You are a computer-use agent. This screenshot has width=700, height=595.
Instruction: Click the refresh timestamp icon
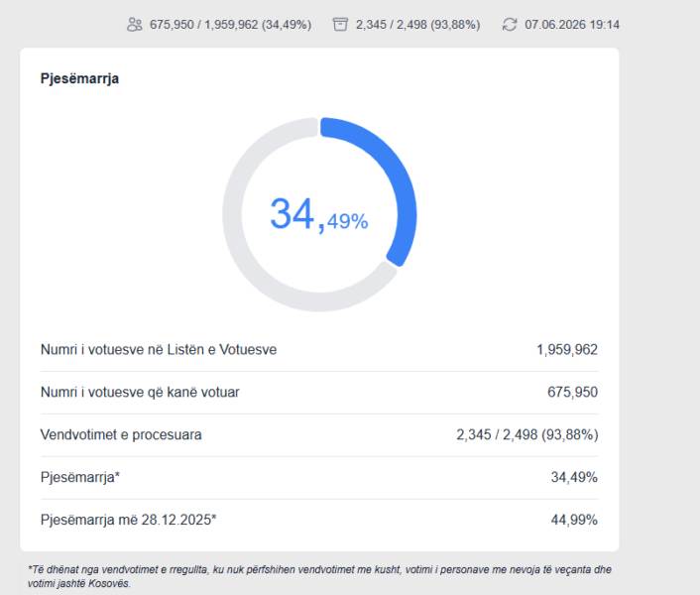(510, 24)
